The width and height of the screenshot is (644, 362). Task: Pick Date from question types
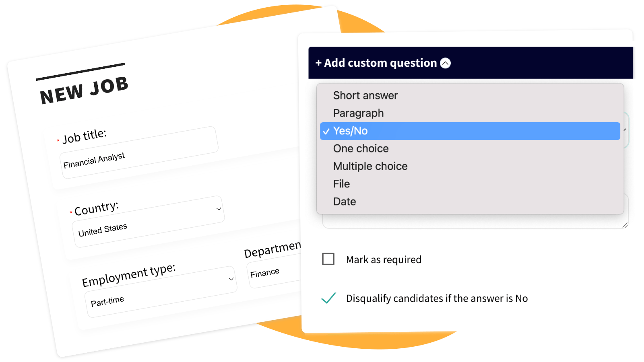pyautogui.click(x=345, y=202)
